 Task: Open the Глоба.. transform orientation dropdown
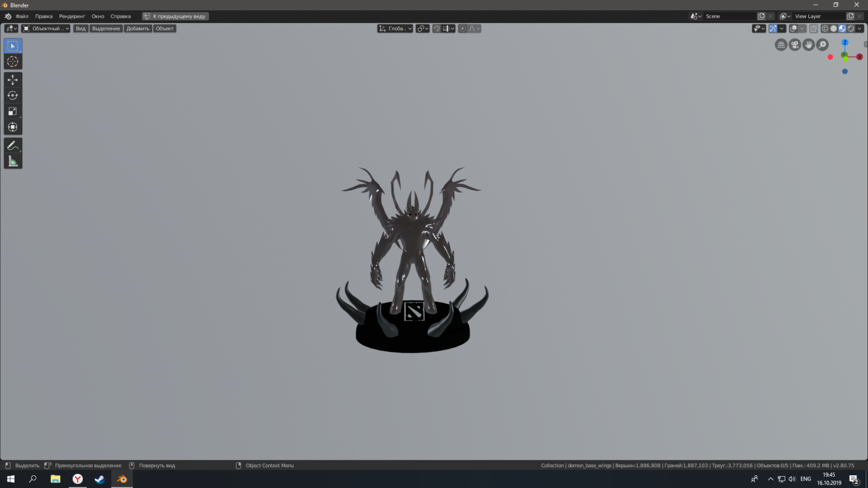pos(395,28)
